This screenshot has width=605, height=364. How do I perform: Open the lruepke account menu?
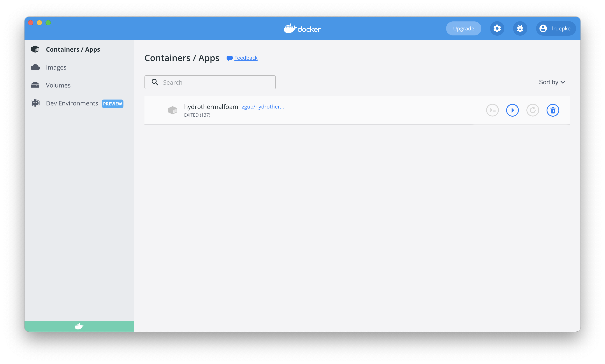point(555,28)
